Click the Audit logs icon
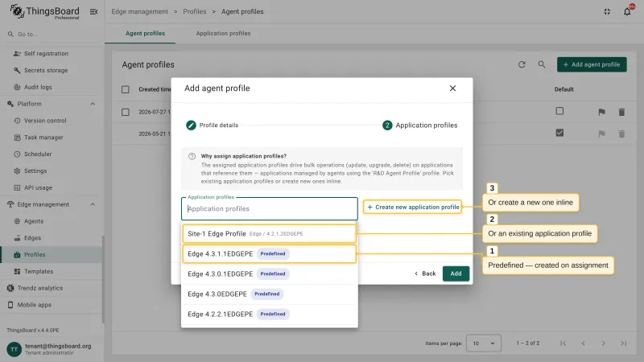Image resolution: width=644 pixels, height=362 pixels. (17, 87)
